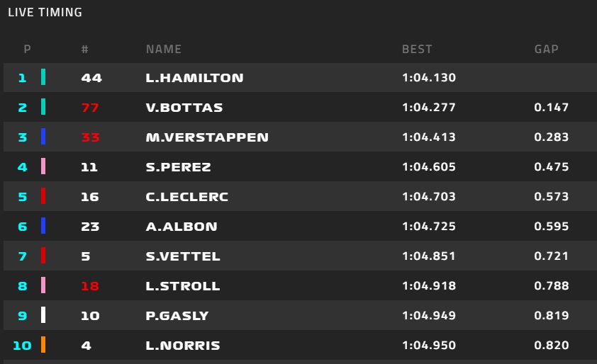Click the LIVE TIMING title
The height and width of the screenshot is (364, 597).
click(x=45, y=12)
